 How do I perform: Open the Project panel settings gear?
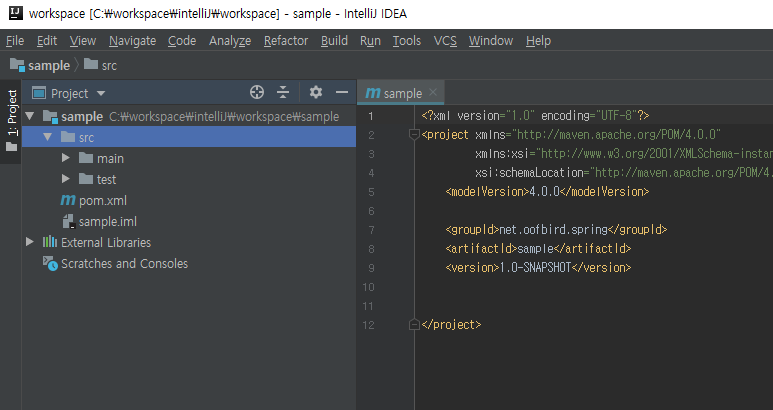316,92
